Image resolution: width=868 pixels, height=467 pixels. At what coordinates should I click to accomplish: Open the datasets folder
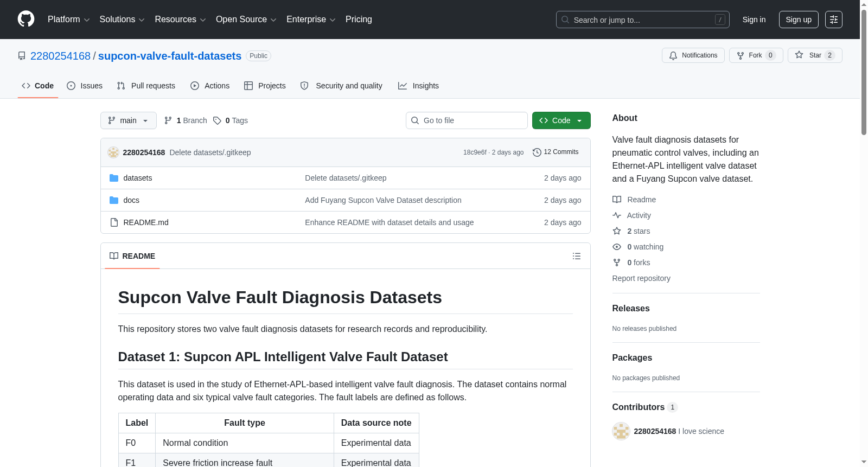click(x=138, y=178)
